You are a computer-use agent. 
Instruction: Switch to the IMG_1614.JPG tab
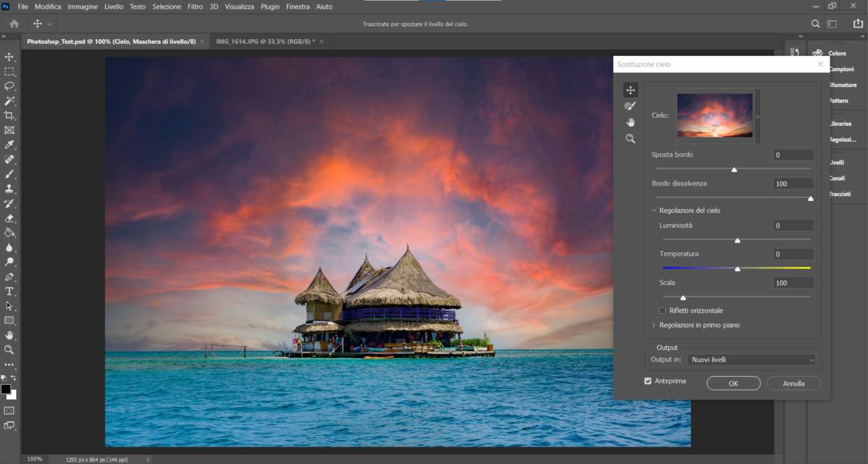[265, 42]
